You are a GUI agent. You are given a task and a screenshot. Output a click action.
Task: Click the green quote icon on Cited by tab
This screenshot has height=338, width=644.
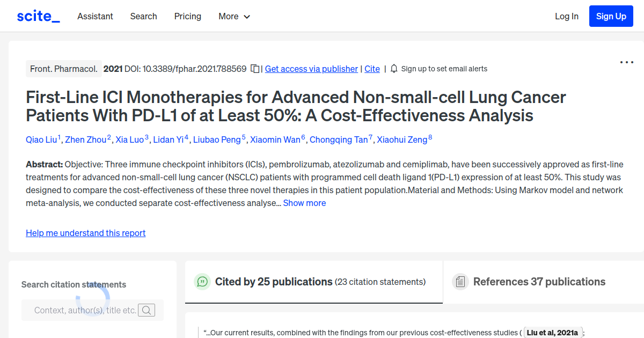[202, 281]
